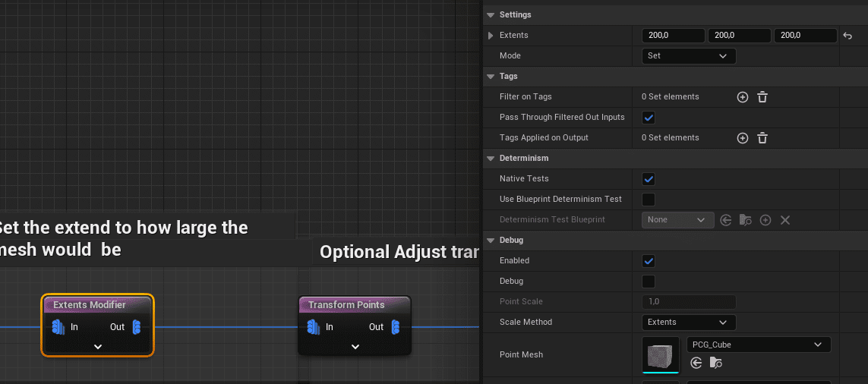Select the Point Mesh cube thumbnail
Screen dimensions: 868x384
(661, 355)
